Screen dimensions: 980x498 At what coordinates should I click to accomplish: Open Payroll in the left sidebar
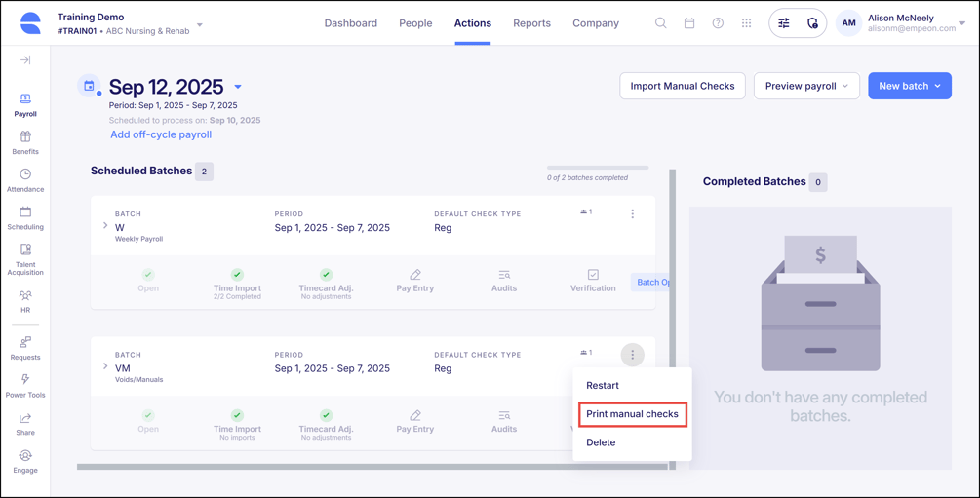pyautogui.click(x=25, y=104)
